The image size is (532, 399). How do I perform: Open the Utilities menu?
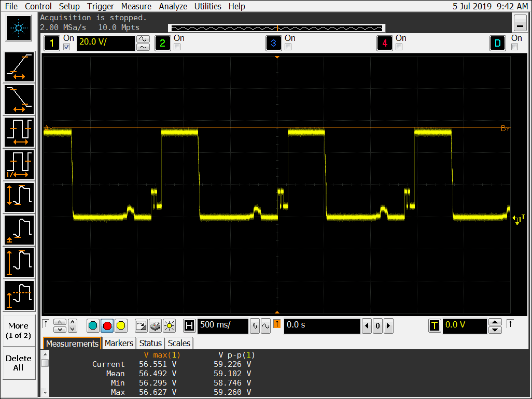point(207,6)
